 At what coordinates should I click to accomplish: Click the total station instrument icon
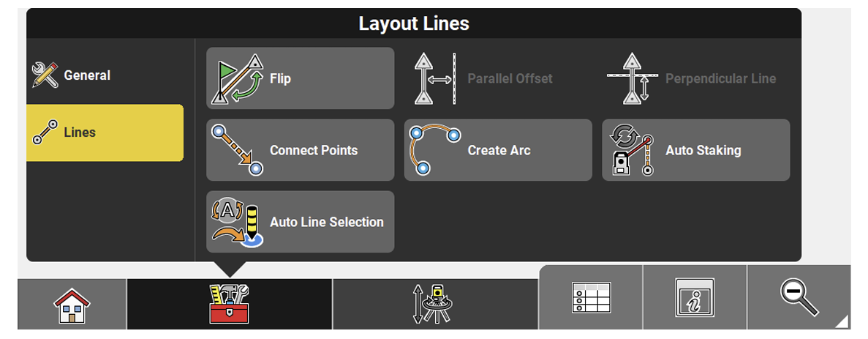tap(434, 304)
